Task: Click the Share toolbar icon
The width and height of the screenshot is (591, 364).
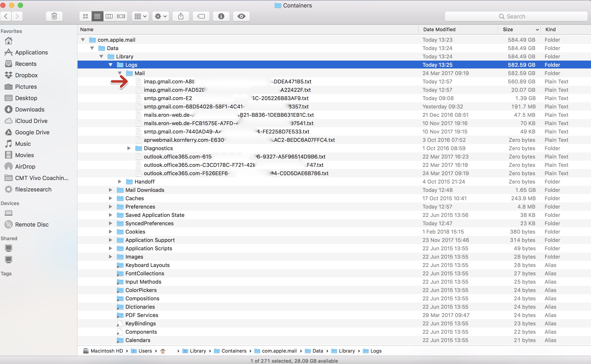Action: click(x=181, y=16)
